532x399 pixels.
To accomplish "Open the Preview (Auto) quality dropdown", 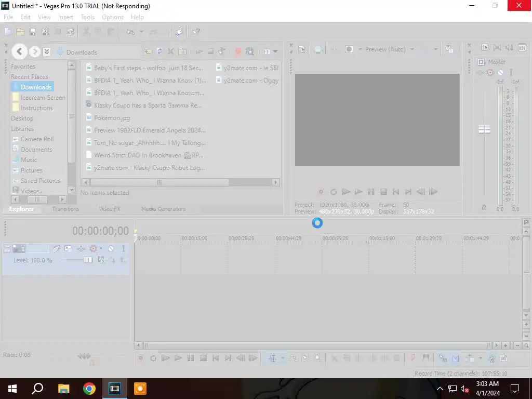I will coord(412,49).
